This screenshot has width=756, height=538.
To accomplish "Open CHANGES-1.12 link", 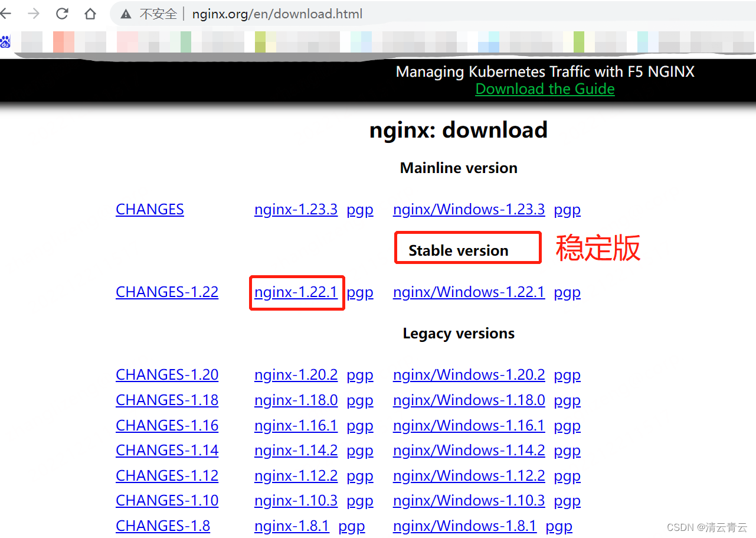I will point(167,476).
